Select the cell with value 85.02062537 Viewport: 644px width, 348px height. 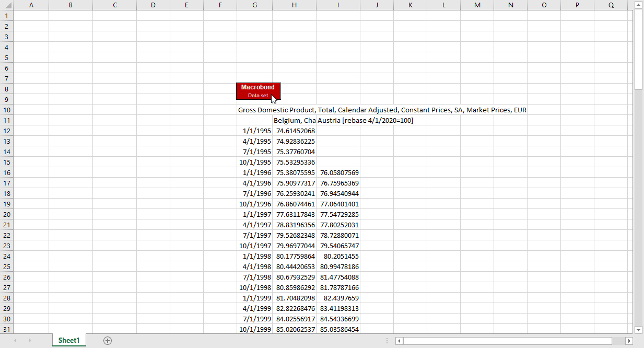[294, 329]
